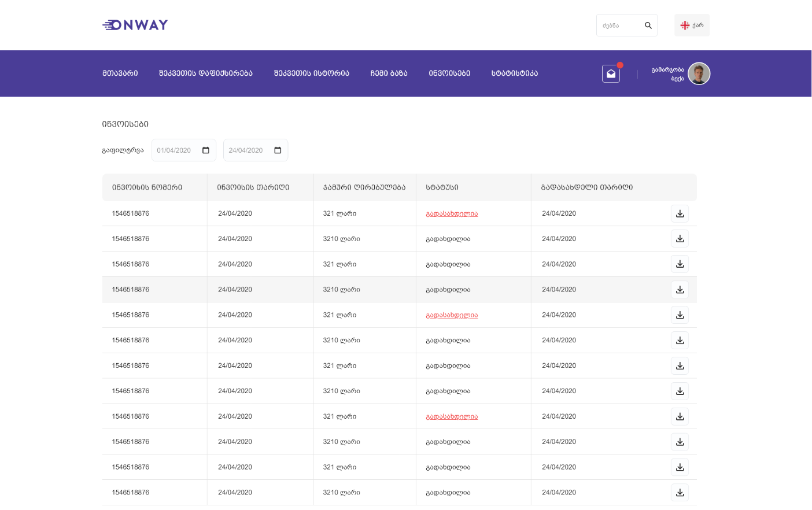The image size is (812, 510).
Task: Click the ჯამური ღირებულება column header
Action: tap(364, 187)
